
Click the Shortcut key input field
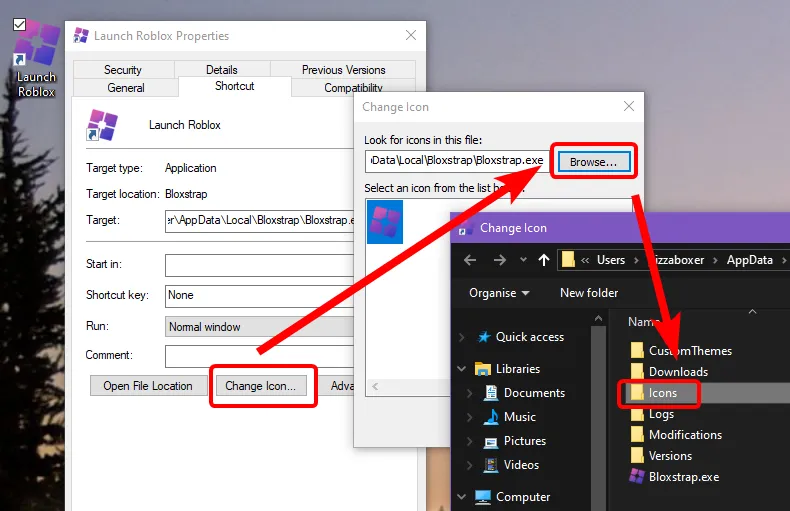262,296
